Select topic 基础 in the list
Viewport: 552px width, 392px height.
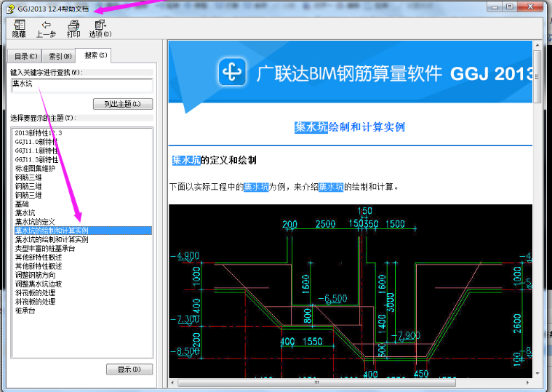pos(22,204)
